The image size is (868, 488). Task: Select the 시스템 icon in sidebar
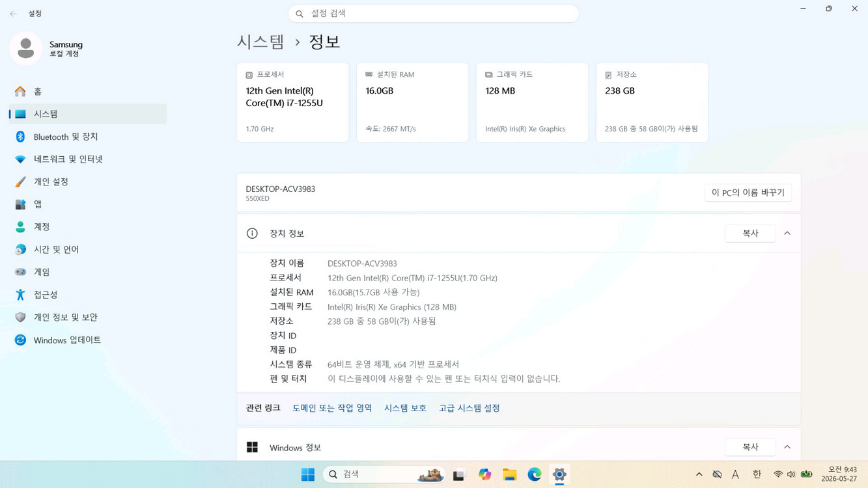(x=21, y=114)
